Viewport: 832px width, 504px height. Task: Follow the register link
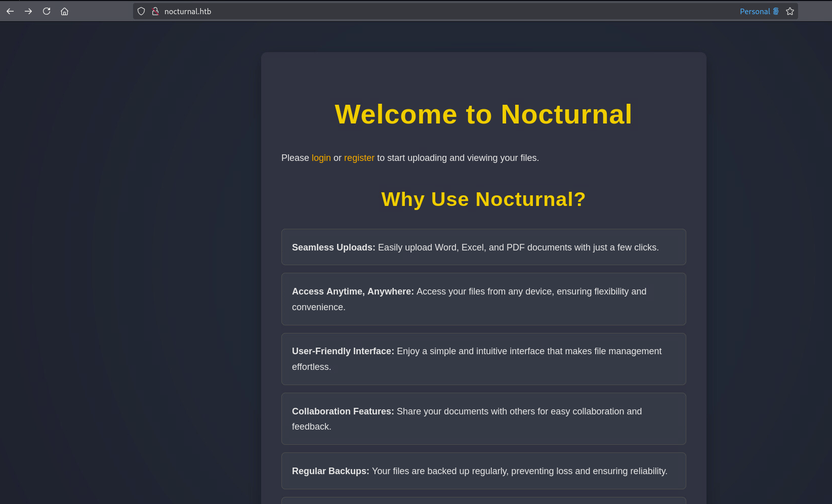pyautogui.click(x=359, y=158)
